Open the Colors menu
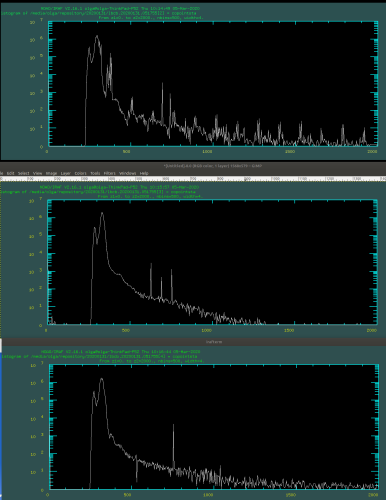Viewport: 386px width, 500px height. point(81,173)
